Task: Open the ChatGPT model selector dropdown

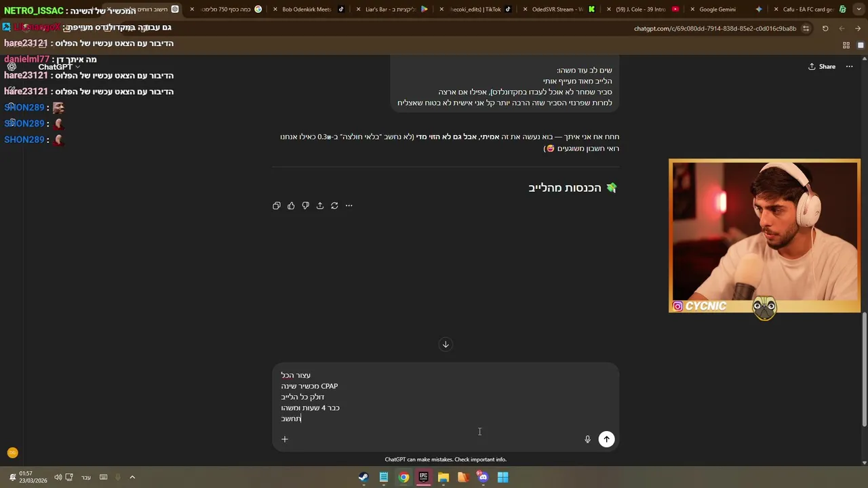Action: (59, 66)
